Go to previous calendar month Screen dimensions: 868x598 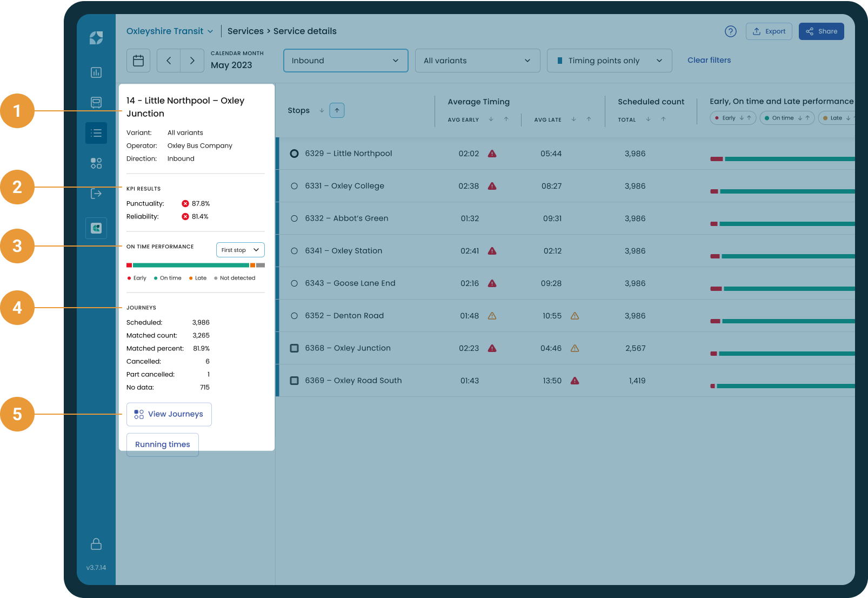pyautogui.click(x=169, y=61)
